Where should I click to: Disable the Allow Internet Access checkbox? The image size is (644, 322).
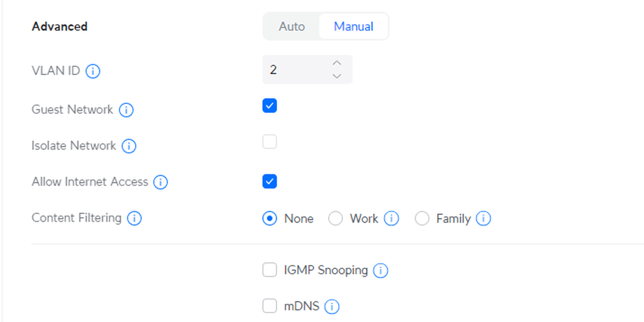[270, 181]
